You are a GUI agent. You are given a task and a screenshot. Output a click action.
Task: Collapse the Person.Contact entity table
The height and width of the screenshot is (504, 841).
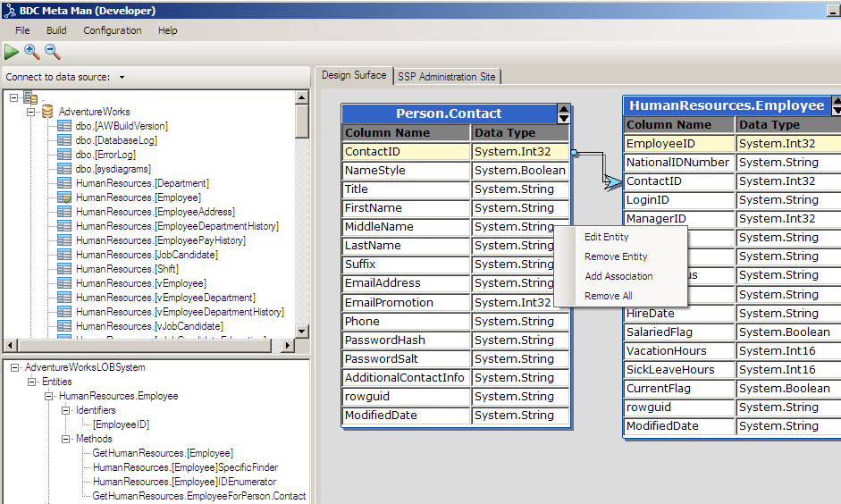click(x=563, y=113)
